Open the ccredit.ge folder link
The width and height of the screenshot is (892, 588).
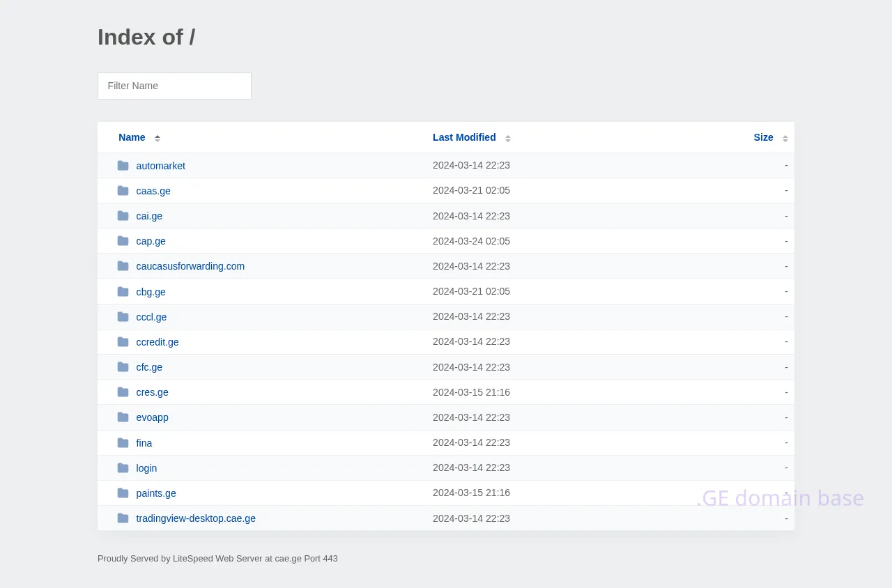coord(157,342)
